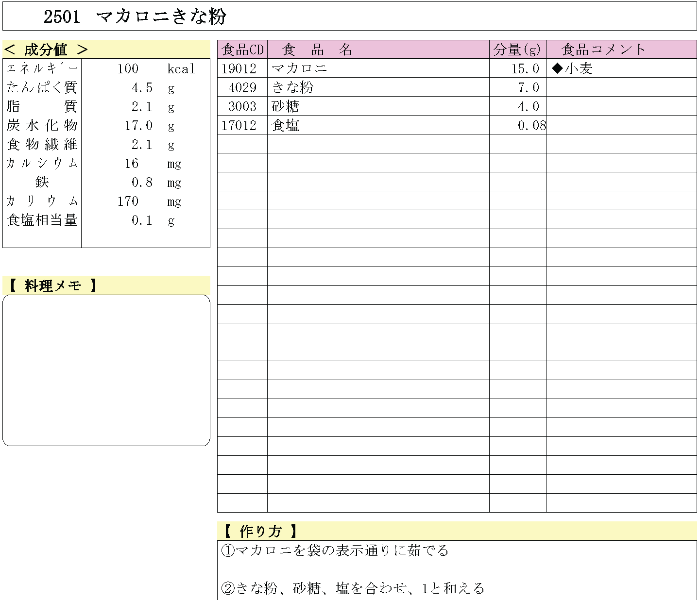Click the 成分値 section header
The width and height of the screenshot is (700, 600).
tap(46, 50)
